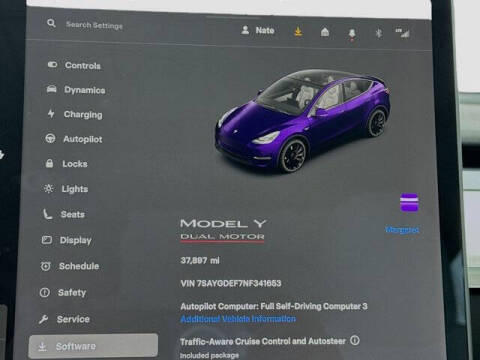Focus the Search Settings field

94,25
